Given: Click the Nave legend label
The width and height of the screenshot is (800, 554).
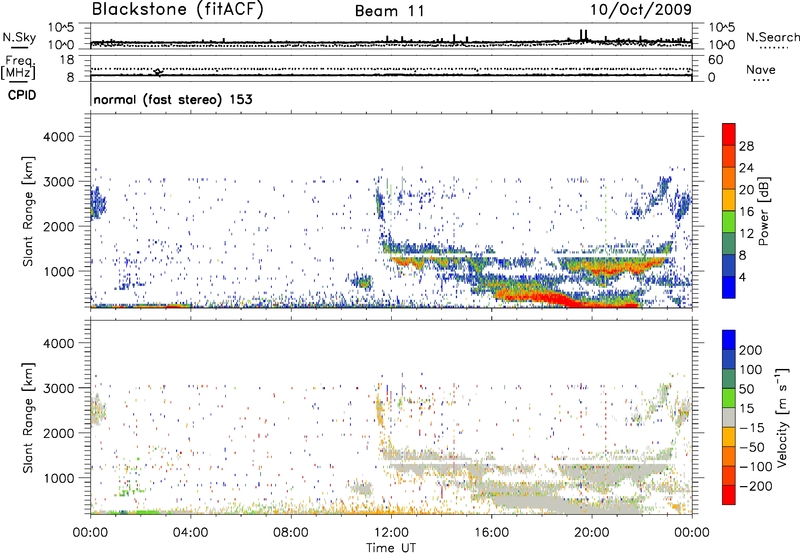Looking at the screenshot, I should (x=761, y=69).
